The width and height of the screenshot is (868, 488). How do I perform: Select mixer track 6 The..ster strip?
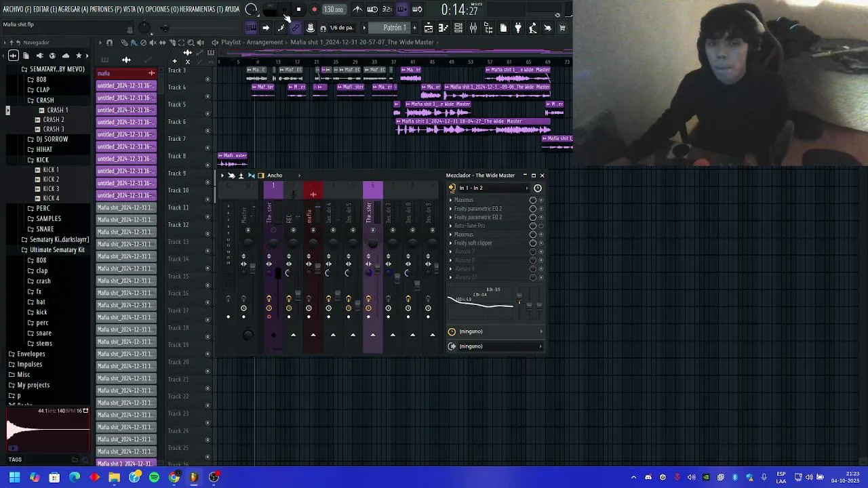tap(372, 267)
